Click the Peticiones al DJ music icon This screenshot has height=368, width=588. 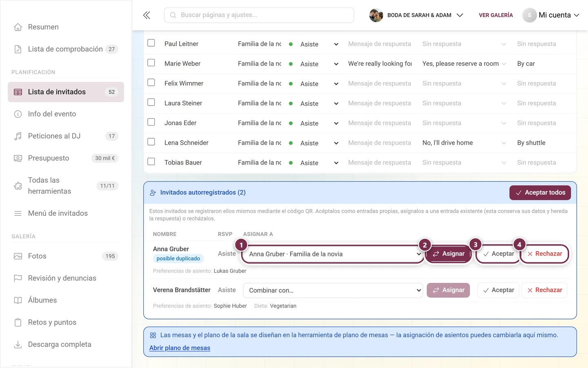coord(18,136)
